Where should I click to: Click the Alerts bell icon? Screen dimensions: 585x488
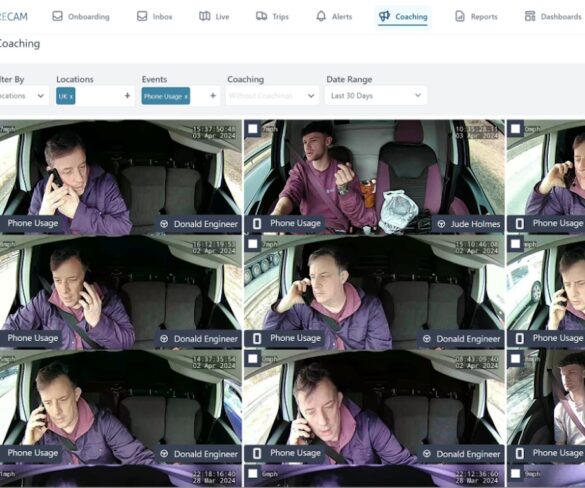(321, 16)
